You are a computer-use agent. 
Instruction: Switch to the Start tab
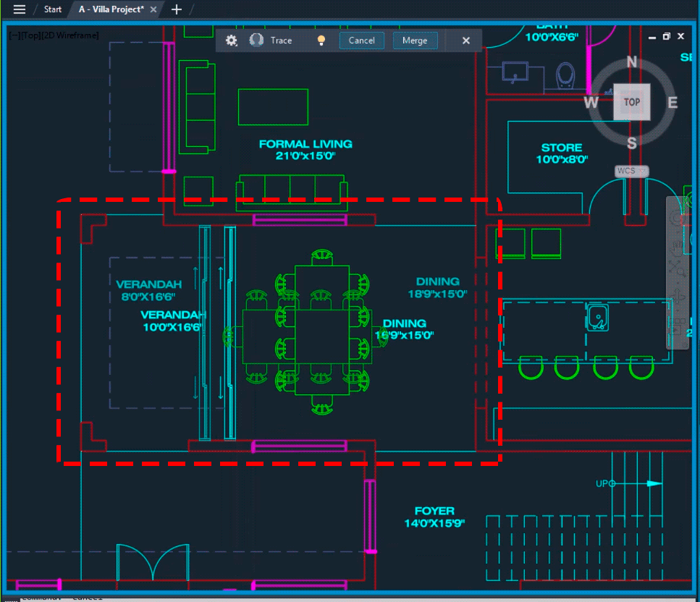coord(52,9)
